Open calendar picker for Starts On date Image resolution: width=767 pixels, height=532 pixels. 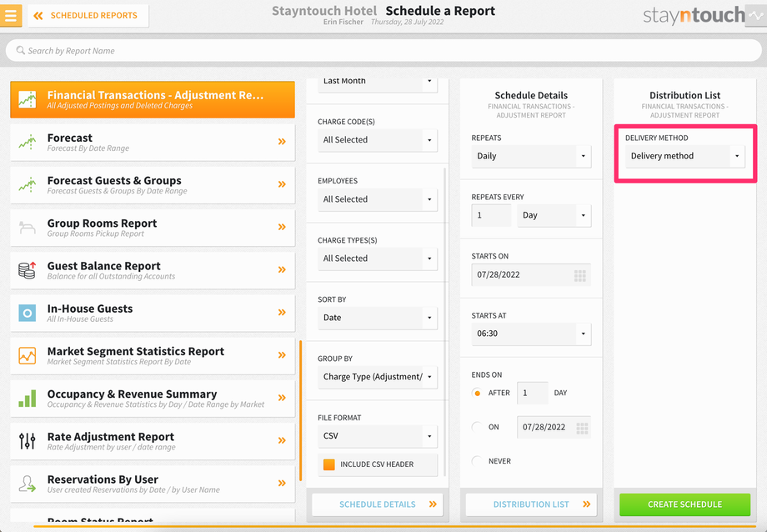(x=579, y=275)
